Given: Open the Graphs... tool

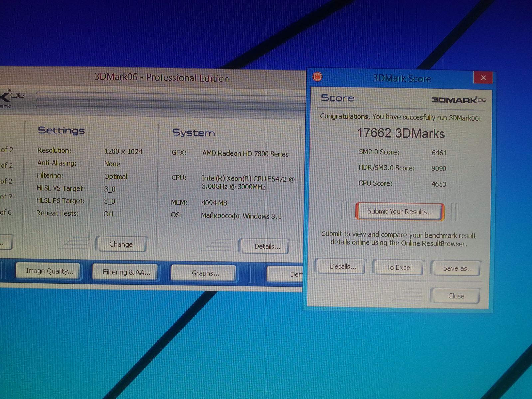Looking at the screenshot, I should click(205, 273).
